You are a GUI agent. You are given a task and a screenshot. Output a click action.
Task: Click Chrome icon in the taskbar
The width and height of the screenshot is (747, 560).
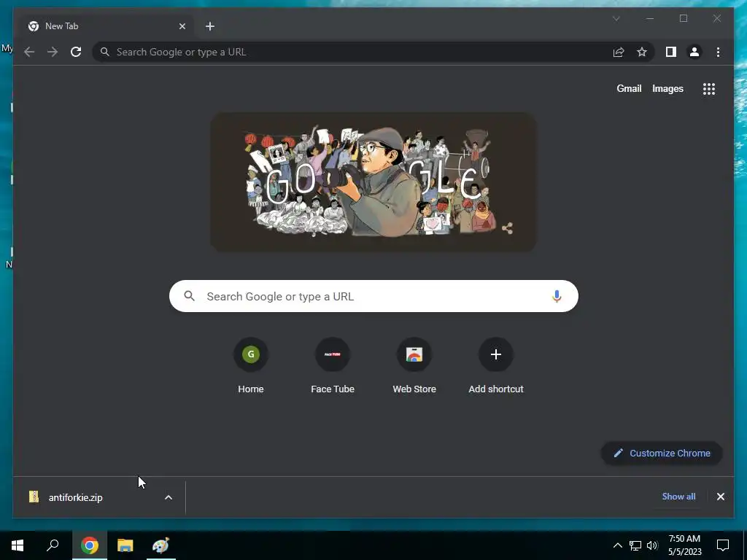(90, 545)
